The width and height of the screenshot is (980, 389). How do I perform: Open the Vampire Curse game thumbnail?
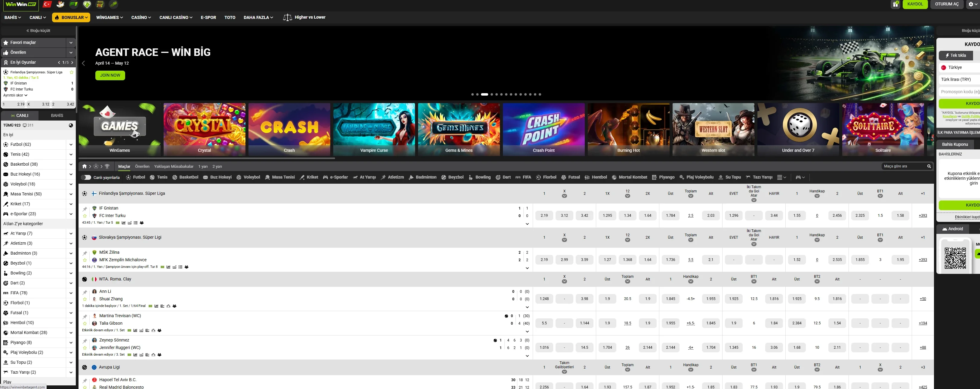click(x=374, y=129)
